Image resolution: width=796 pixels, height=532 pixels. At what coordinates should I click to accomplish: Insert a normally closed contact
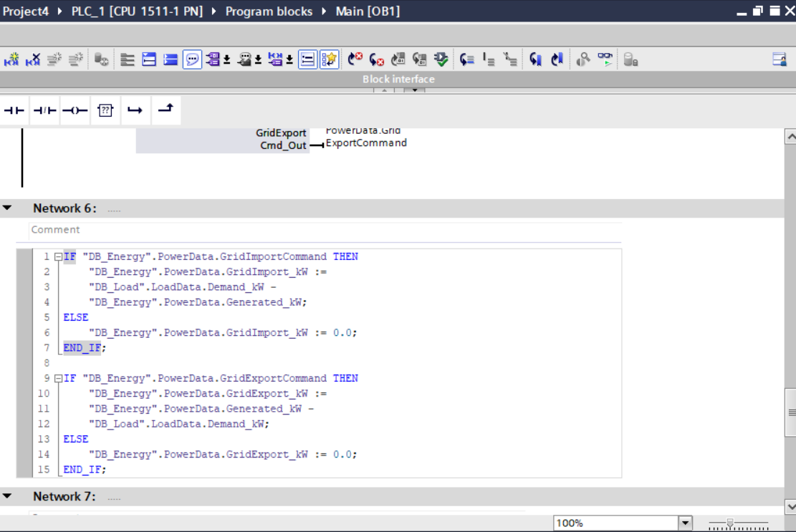(x=44, y=110)
